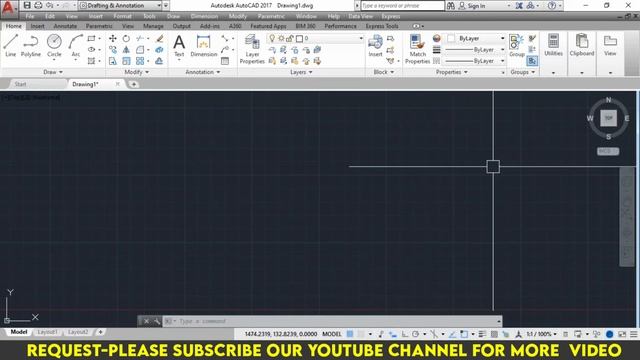Select the Circle tool
Image resolution: width=640 pixels, height=360 pixels.
click(x=54, y=46)
